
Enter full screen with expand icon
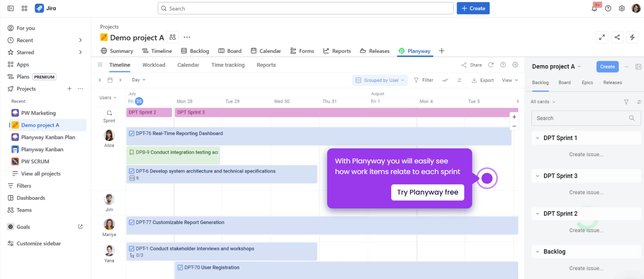[x=602, y=37]
